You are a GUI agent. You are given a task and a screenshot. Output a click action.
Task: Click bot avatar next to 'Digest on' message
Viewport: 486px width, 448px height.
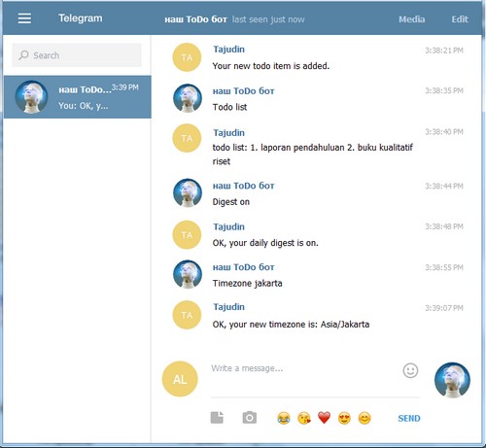tap(188, 192)
